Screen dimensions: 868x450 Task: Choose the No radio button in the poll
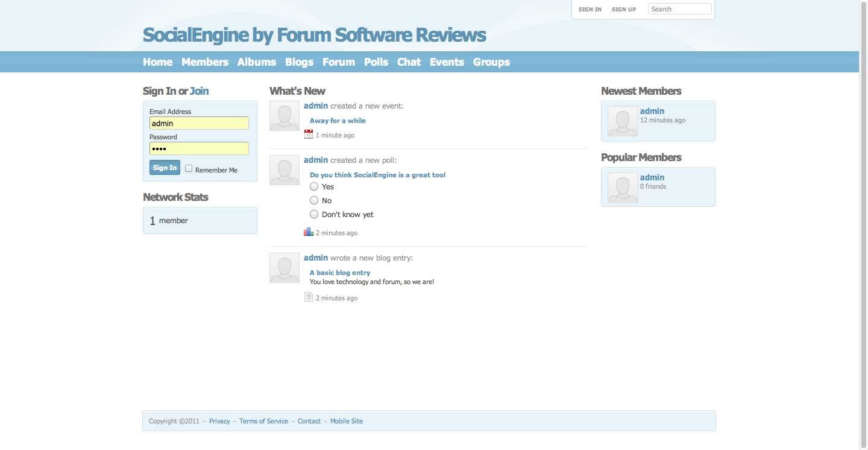314,200
